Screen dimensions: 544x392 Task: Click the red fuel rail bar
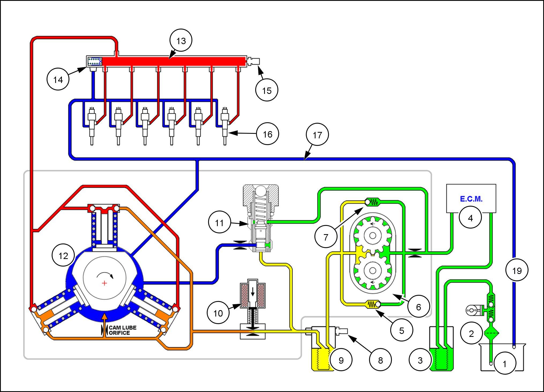tap(174, 61)
